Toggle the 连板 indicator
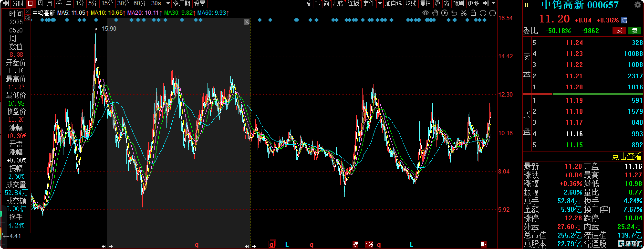The width and height of the screenshot is (644, 249). [353, 4]
